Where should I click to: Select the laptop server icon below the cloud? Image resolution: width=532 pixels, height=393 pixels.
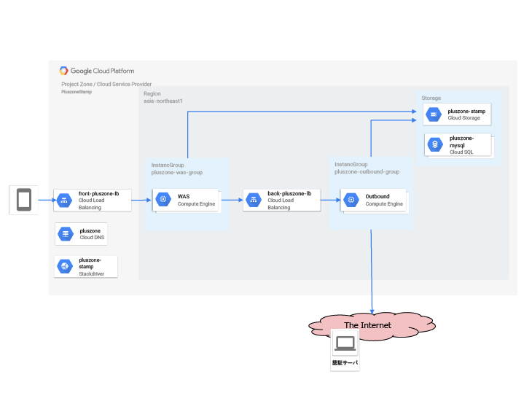click(x=345, y=343)
